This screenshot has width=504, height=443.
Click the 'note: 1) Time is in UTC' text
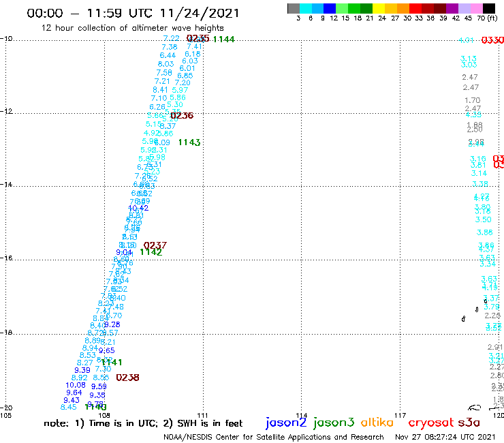[x=101, y=423]
